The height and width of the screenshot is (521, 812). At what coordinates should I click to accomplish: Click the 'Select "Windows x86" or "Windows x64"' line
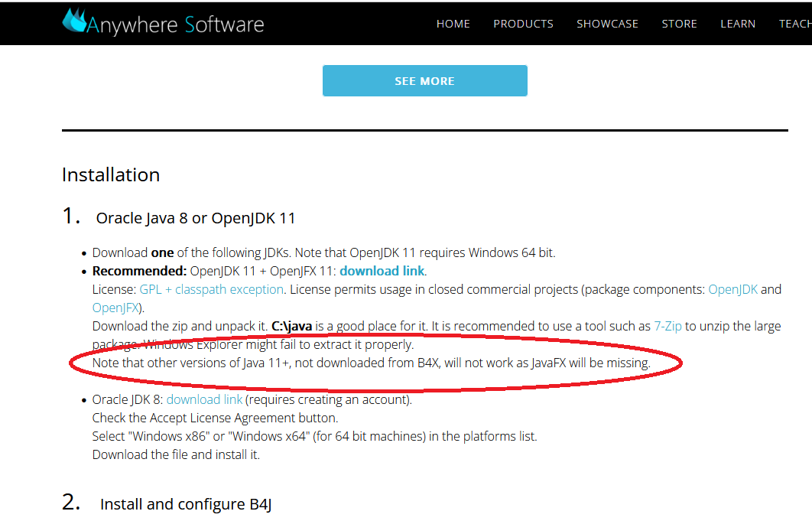[315, 437]
